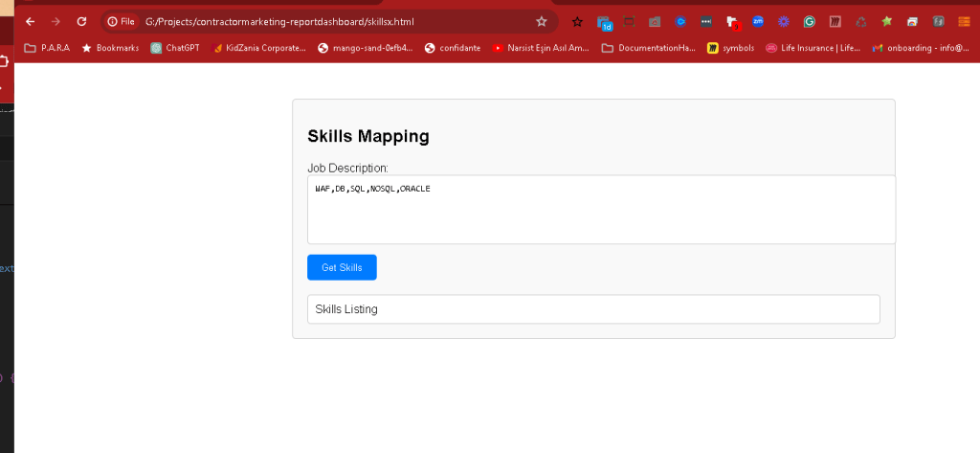Click the Job Description label
980x453 pixels.
point(347,169)
